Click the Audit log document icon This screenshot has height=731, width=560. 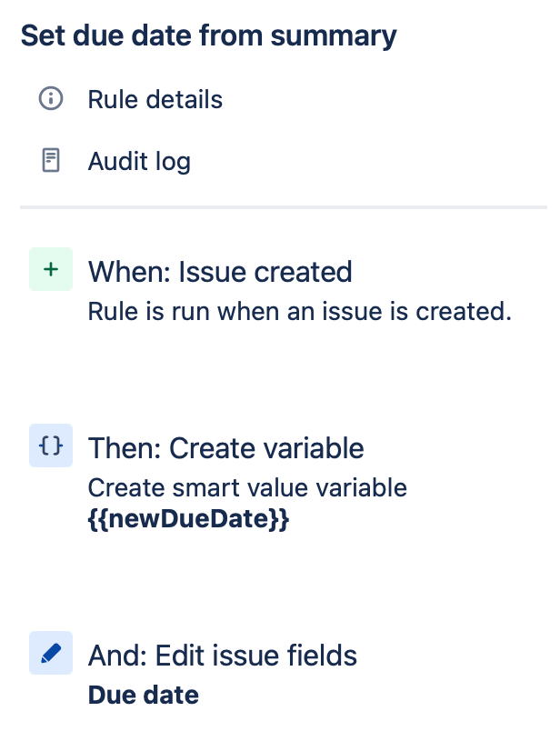[x=50, y=161]
